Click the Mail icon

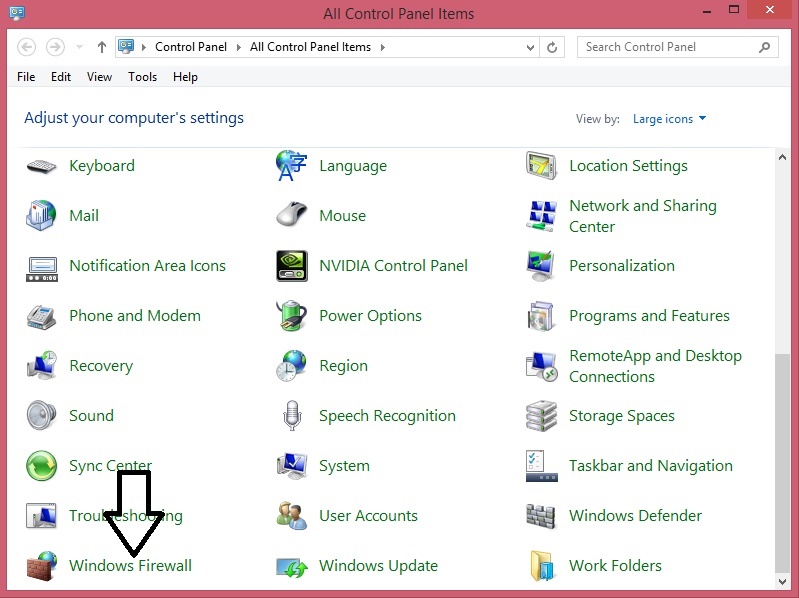coord(41,215)
